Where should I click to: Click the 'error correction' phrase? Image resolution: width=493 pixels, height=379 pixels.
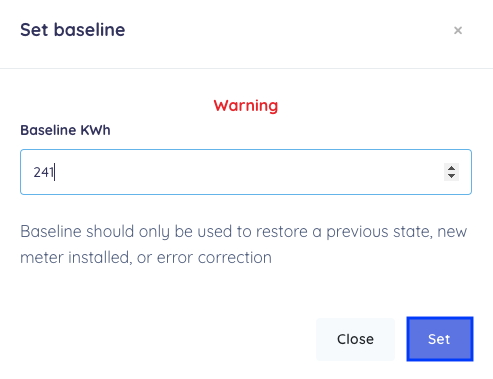214,258
